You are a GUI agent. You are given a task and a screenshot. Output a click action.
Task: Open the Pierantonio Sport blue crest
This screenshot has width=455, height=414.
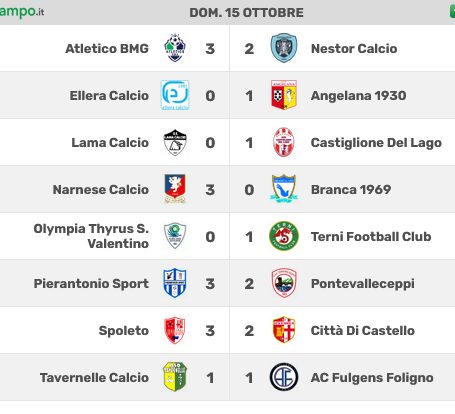pyautogui.click(x=175, y=283)
